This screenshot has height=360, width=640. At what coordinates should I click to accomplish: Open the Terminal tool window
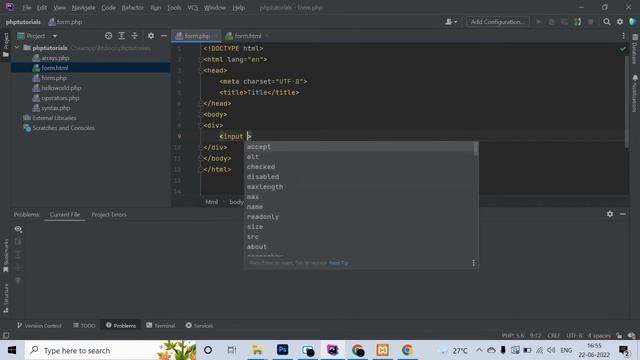point(160,325)
